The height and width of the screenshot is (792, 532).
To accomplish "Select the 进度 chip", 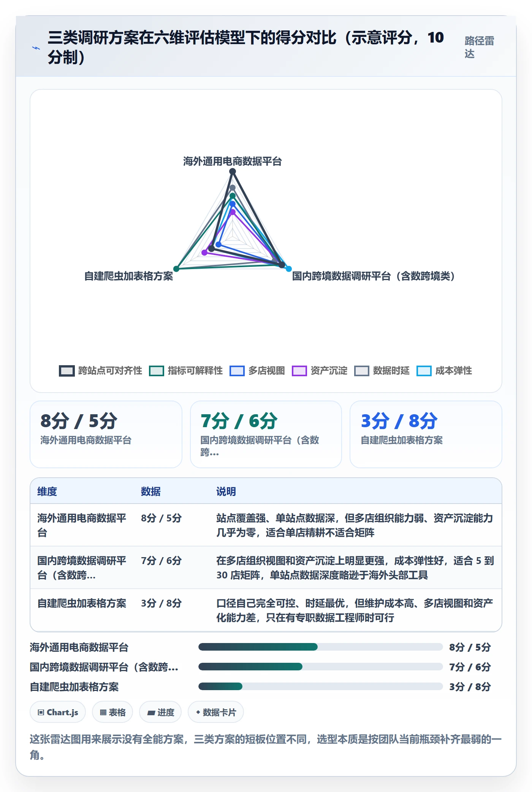I will click(x=160, y=712).
